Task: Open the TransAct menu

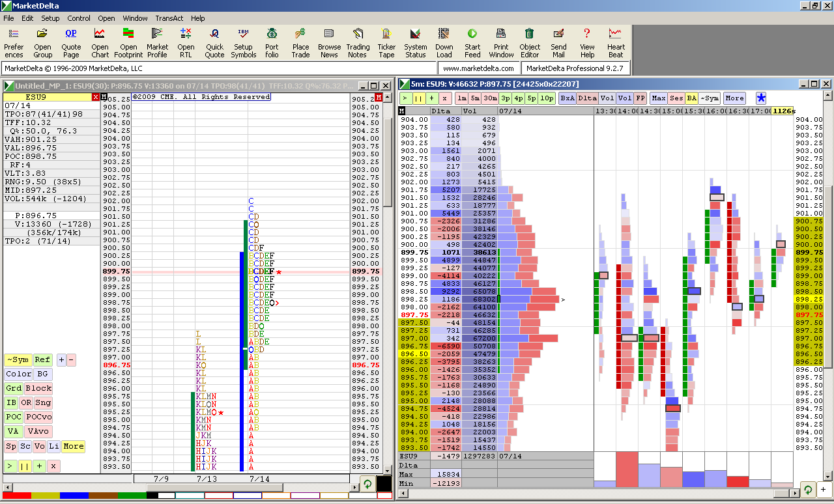Action: tap(169, 18)
